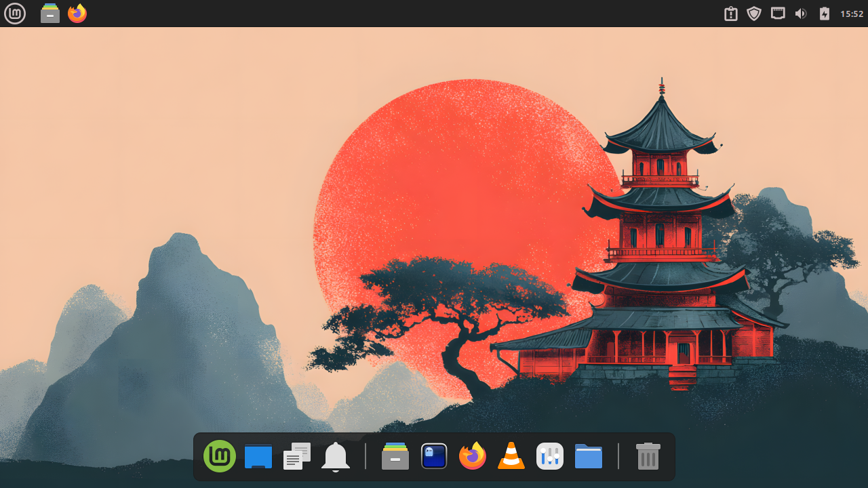Mute audio via the volume tray icon
This screenshot has height=488, width=868.
coord(801,13)
